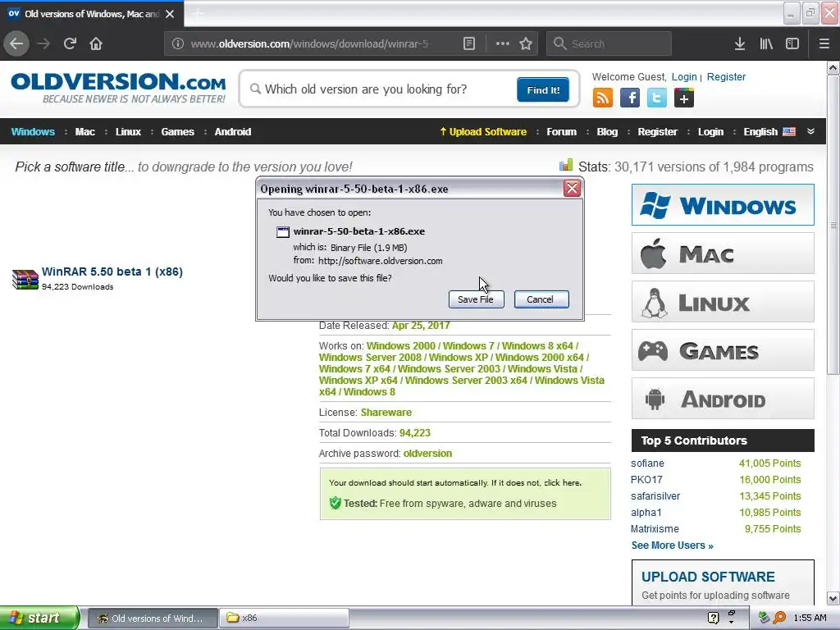Screen dimensions: 840x630
Task: Click the browser Back arrow button
Action: pos(16,43)
